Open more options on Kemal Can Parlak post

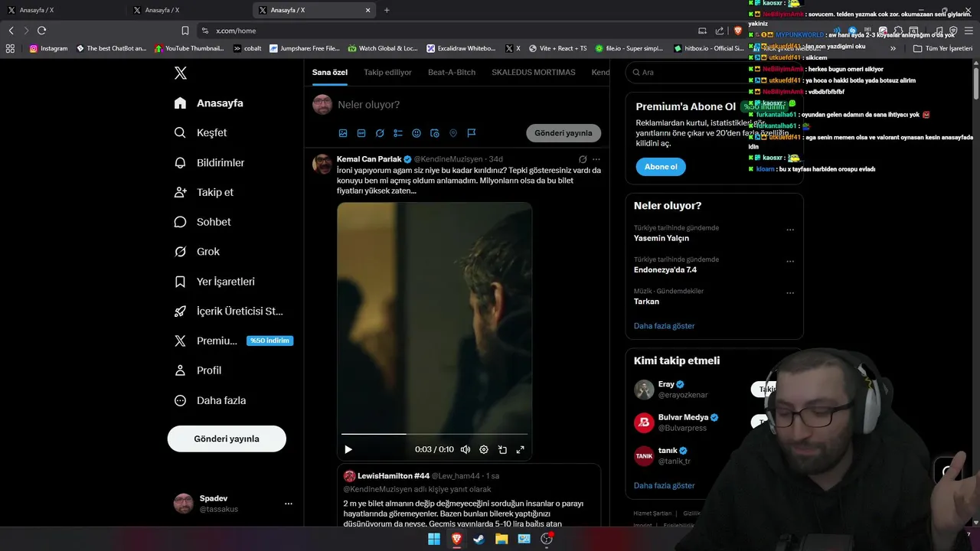coord(596,159)
